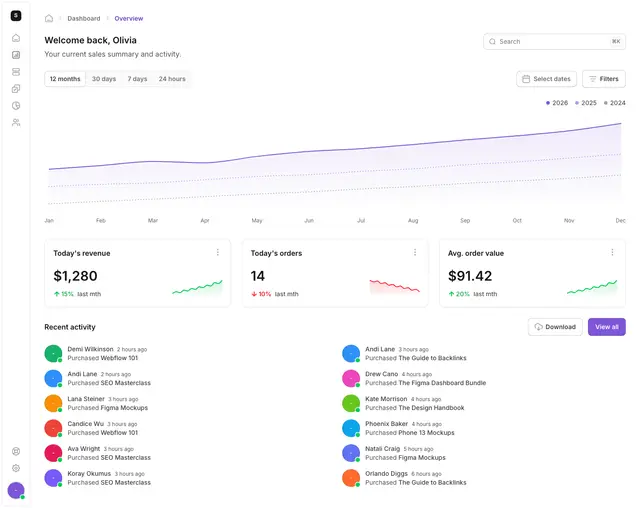
Task: Open the layered squares sidebar icon
Action: tap(16, 89)
